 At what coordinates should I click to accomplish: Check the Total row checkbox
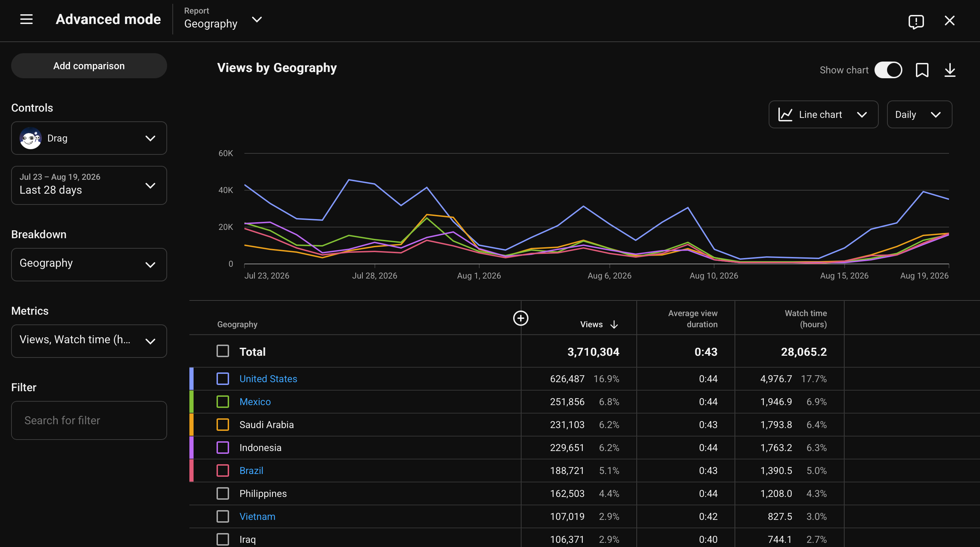pyautogui.click(x=223, y=351)
